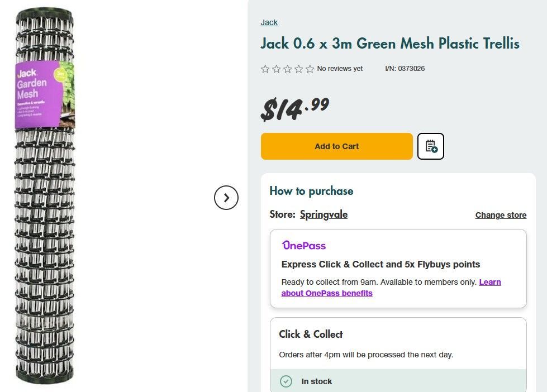The image size is (547, 392).
Task: Click the fourth rating star
Action: [x=298, y=68]
